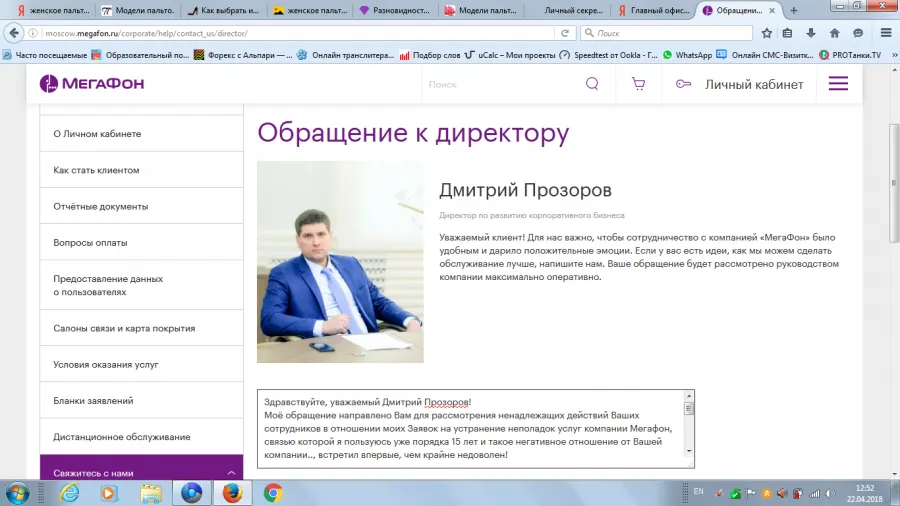Open Предоставление данных о пользователях item
Viewport: 900px width, 506px height.
click(x=141, y=285)
